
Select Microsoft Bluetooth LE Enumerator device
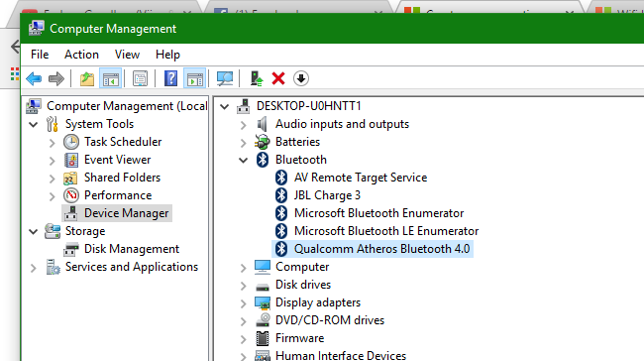point(386,231)
